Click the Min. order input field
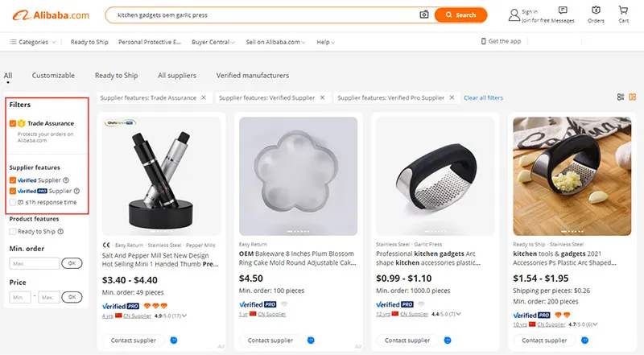Image resolution: width=644 pixels, height=355 pixels. click(x=34, y=263)
